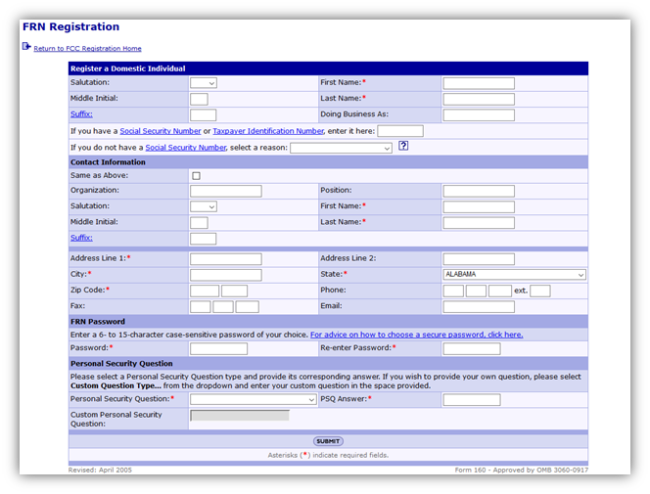The height and width of the screenshot is (494, 650).
Task: Expand the State dropdown showing ALABAMA
Action: tap(514, 274)
